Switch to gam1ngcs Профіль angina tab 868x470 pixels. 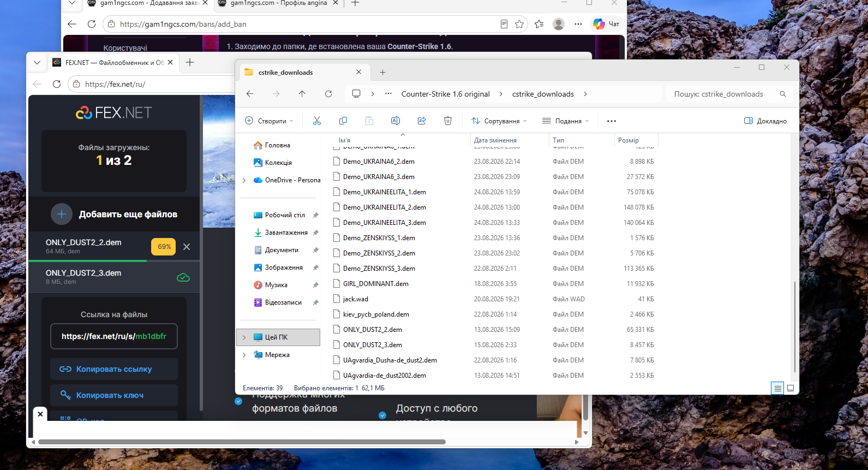coord(278,3)
